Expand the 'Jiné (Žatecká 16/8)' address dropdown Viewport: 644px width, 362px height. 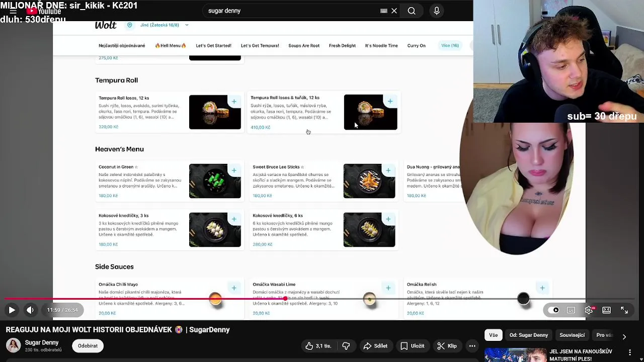(x=165, y=25)
